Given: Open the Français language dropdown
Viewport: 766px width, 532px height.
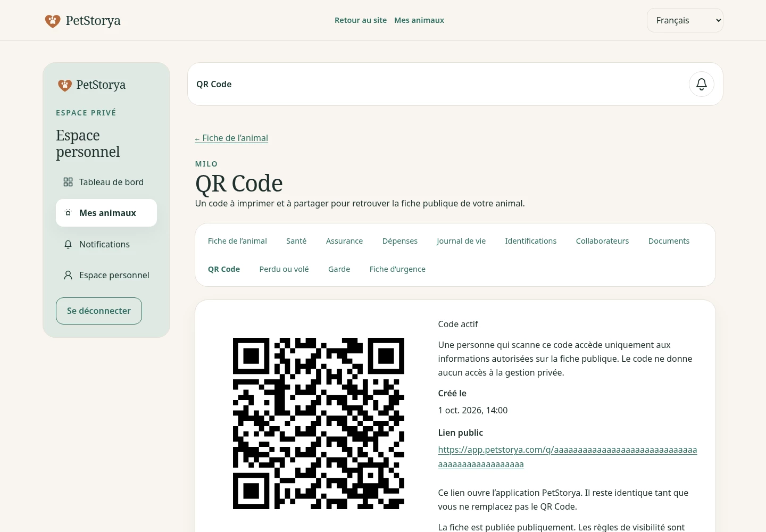Looking at the screenshot, I should click(x=685, y=20).
